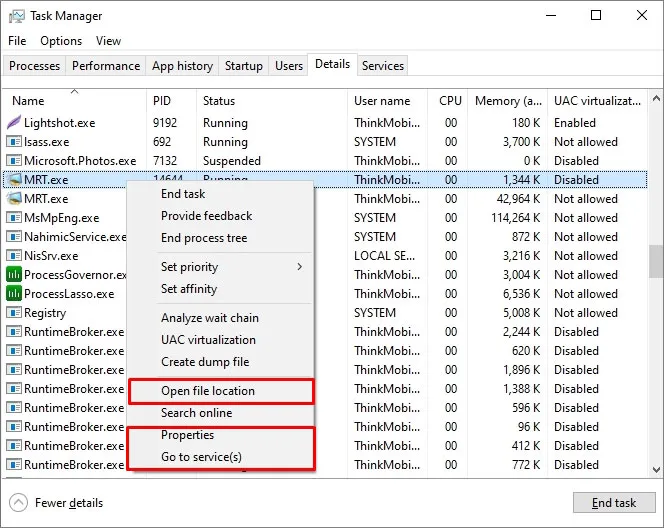664x528 pixels.
Task: Click the 42,964 K memory value
Action: (x=518, y=199)
